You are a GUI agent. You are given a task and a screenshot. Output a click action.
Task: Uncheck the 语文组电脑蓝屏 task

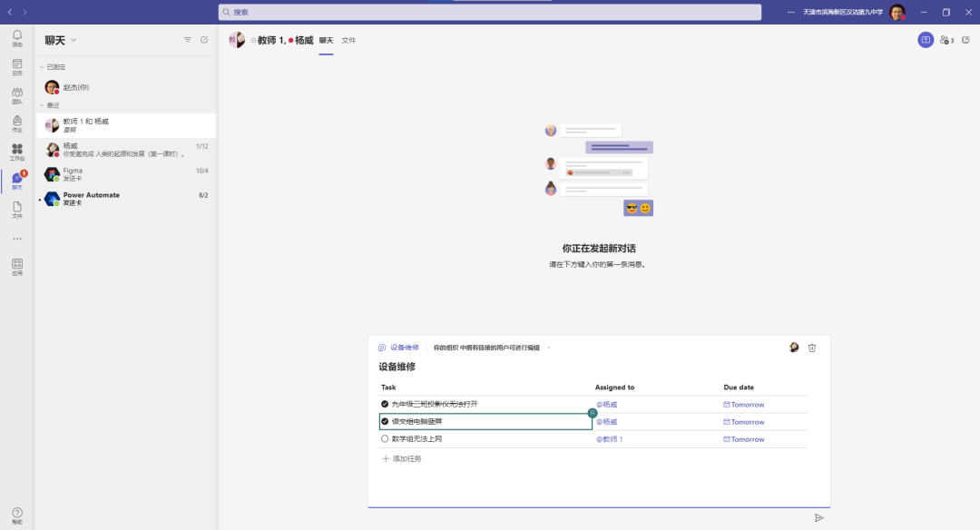[x=387, y=421]
